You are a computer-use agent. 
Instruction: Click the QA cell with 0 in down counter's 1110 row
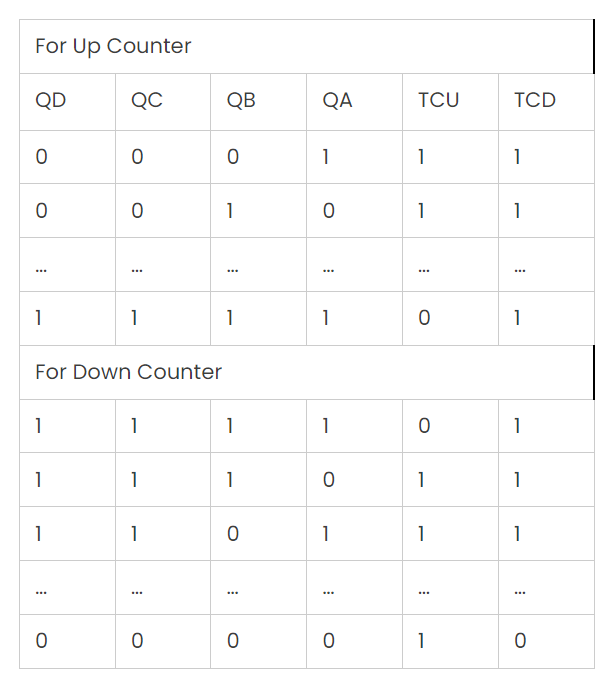pos(354,479)
